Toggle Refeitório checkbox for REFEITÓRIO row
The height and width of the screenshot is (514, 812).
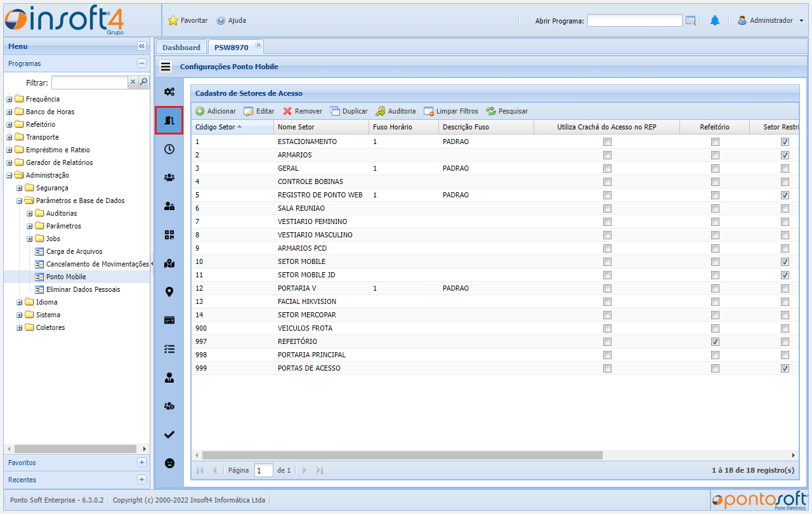point(715,341)
